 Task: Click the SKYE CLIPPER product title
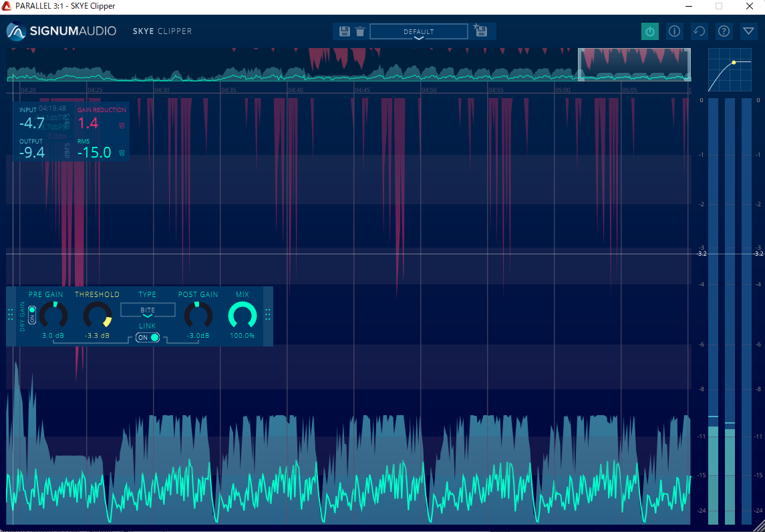162,31
